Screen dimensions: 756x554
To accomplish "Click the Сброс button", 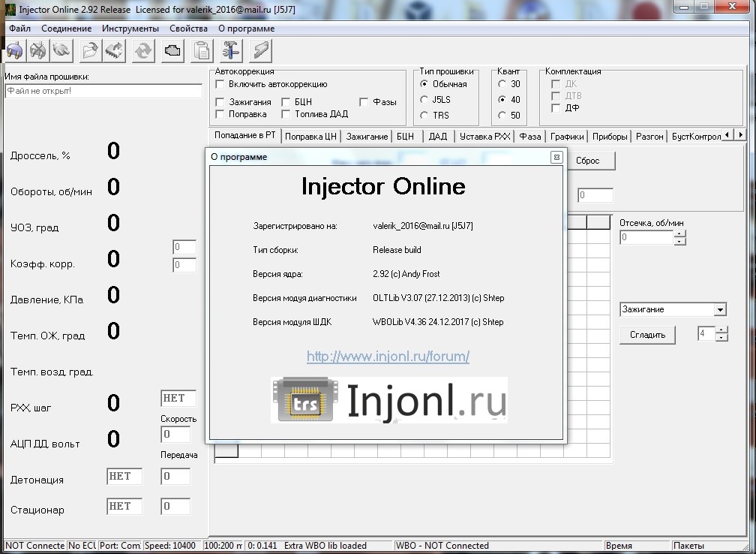I will click(589, 161).
